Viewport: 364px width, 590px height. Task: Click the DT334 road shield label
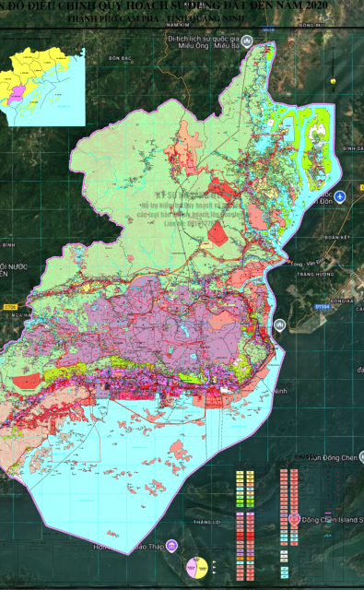click(322, 307)
